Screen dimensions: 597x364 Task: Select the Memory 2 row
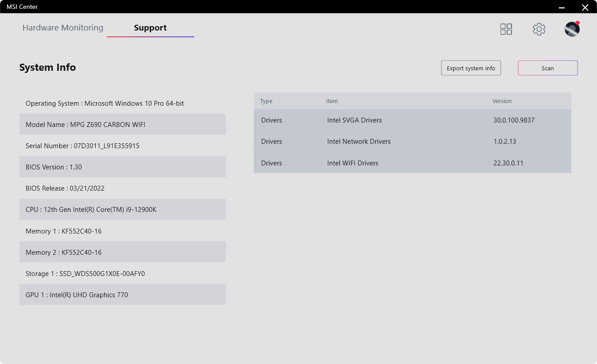click(x=123, y=252)
